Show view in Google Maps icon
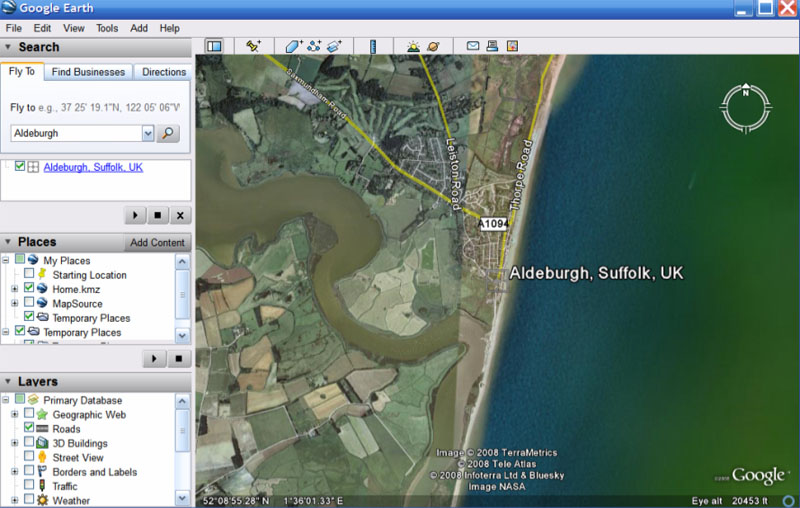Screen dimensions: 800x508 pyautogui.click(x=512, y=46)
